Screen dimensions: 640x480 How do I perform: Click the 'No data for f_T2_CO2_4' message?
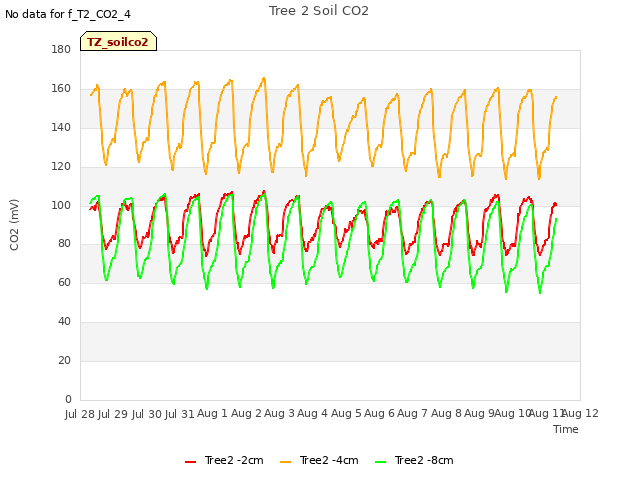coord(68,14)
